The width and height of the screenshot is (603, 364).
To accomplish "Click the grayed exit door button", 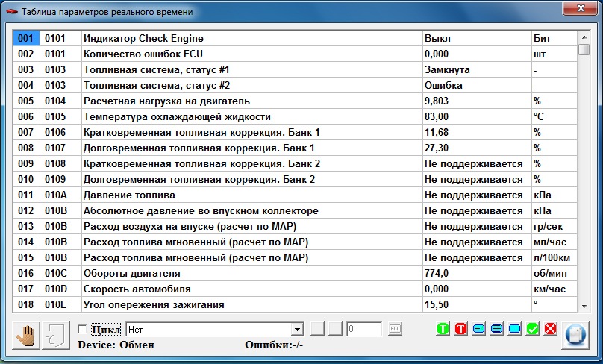I will click(56, 336).
